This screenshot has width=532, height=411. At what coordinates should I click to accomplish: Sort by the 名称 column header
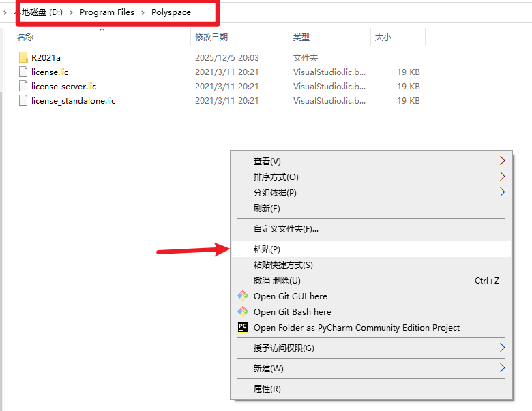[25, 37]
